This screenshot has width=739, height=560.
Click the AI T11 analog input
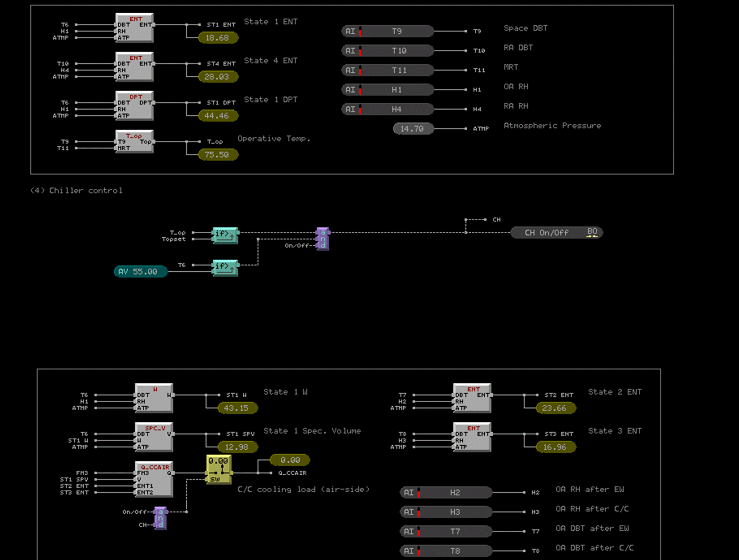tap(387, 70)
